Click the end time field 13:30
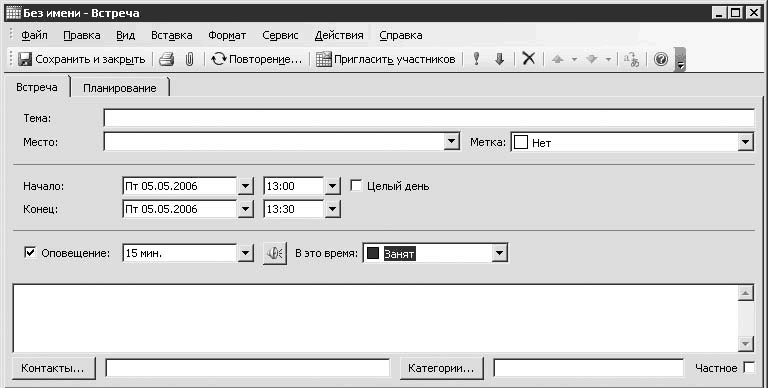 click(x=294, y=209)
